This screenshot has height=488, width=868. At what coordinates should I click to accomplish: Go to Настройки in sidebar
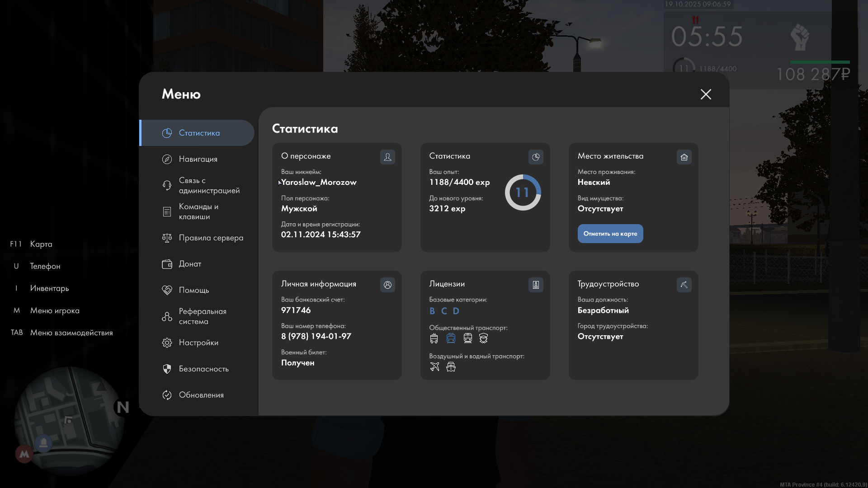pyautogui.click(x=198, y=343)
